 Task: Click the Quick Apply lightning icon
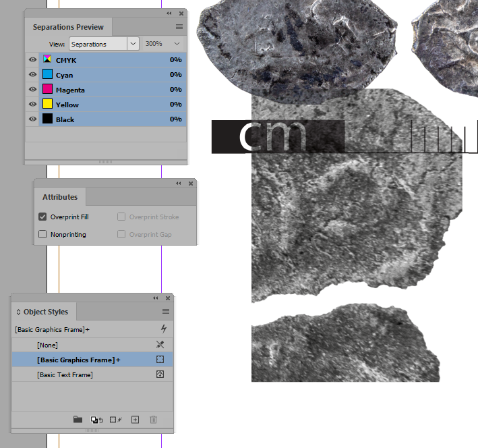[x=164, y=329]
